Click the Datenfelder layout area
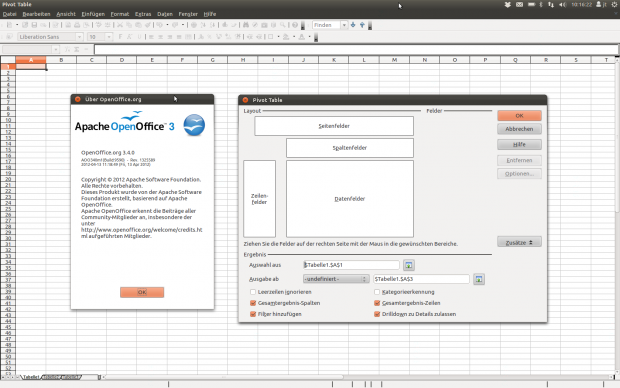Image resolution: width=620 pixels, height=388 pixels. click(350, 199)
